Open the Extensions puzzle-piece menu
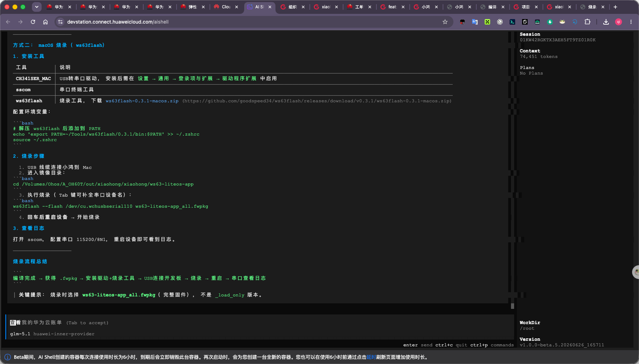Viewport: 639px width, 364px height. [x=587, y=22]
